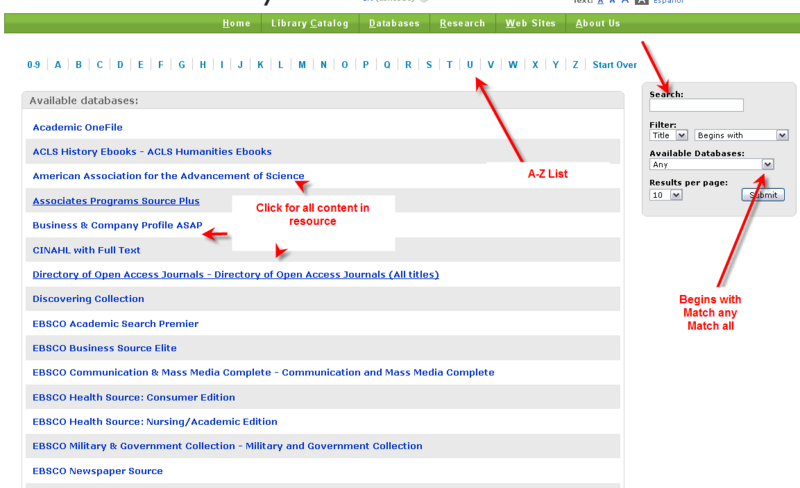The width and height of the screenshot is (800, 488).
Task: Expand the 'Begins with' match dropdown
Action: click(741, 135)
